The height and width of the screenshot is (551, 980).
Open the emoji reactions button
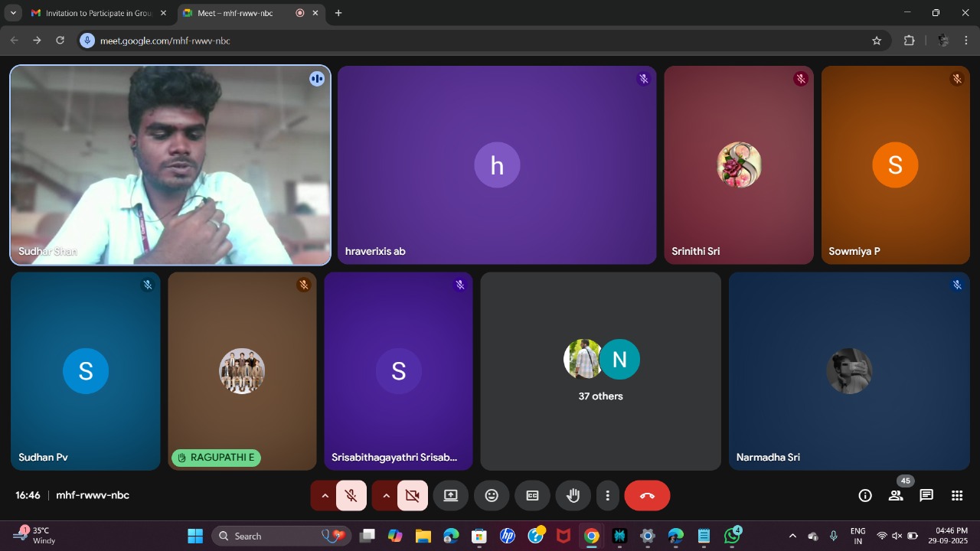click(x=492, y=496)
